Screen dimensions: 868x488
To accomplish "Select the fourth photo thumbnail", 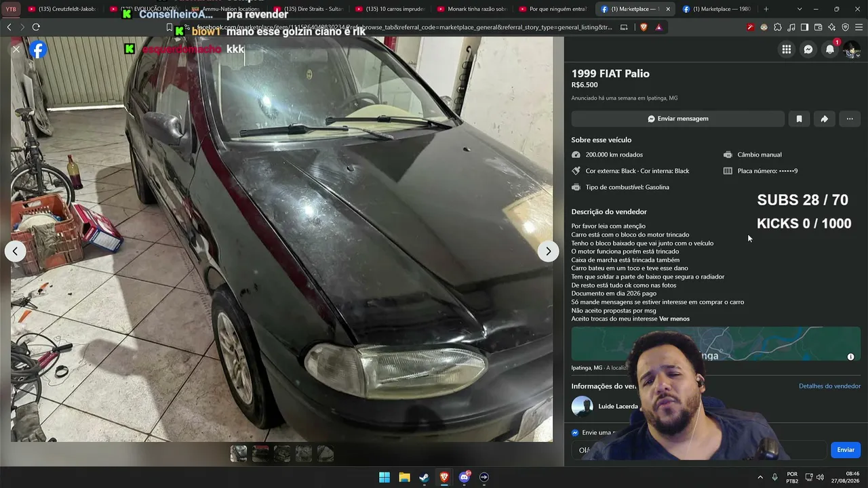I will click(304, 453).
